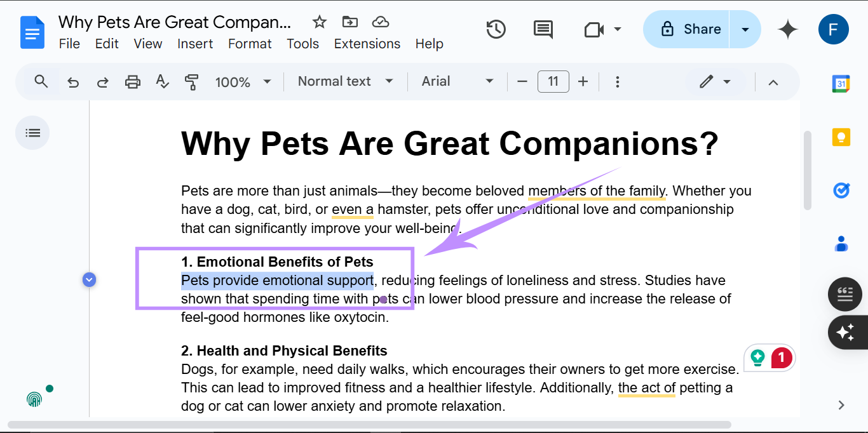The width and height of the screenshot is (868, 433).
Task: Run spelling and grammar check
Action: click(x=162, y=81)
